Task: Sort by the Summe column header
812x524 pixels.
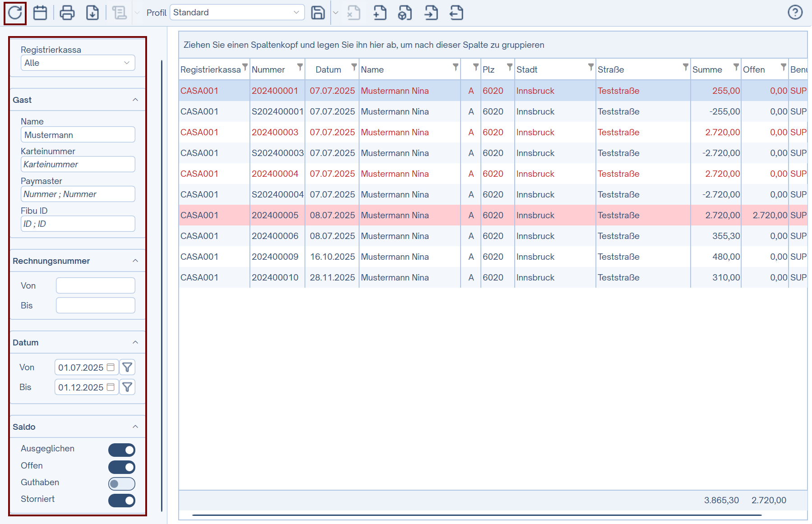Action: (x=707, y=69)
